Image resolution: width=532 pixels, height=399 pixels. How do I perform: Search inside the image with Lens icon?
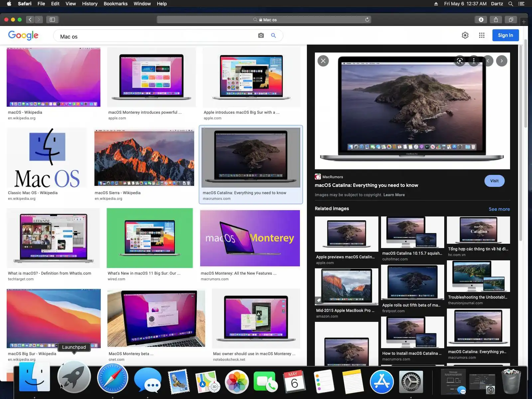460,61
